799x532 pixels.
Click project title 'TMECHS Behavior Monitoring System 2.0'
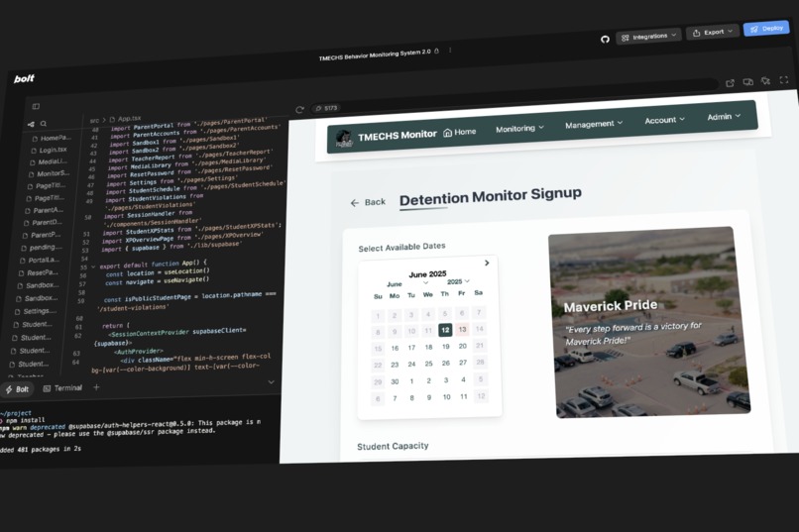tap(375, 54)
